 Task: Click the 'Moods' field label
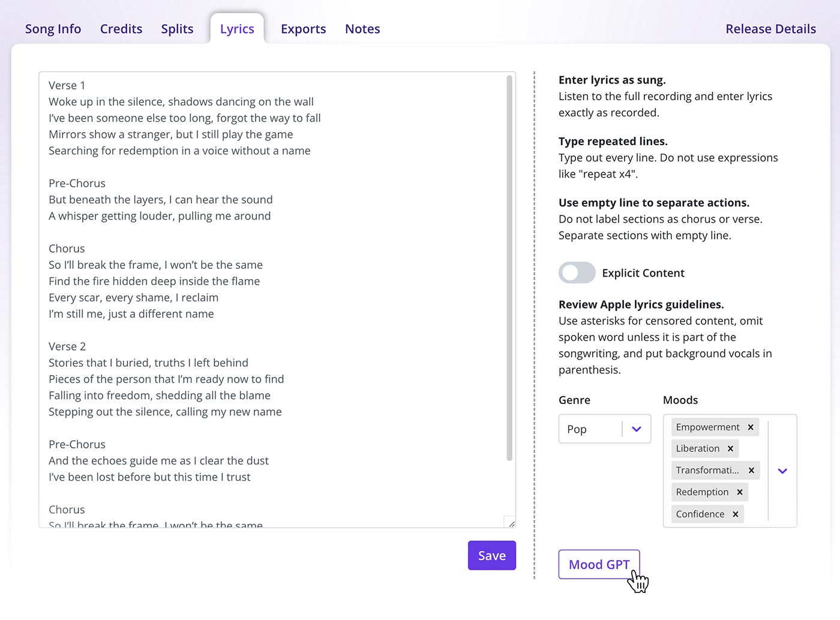(680, 400)
